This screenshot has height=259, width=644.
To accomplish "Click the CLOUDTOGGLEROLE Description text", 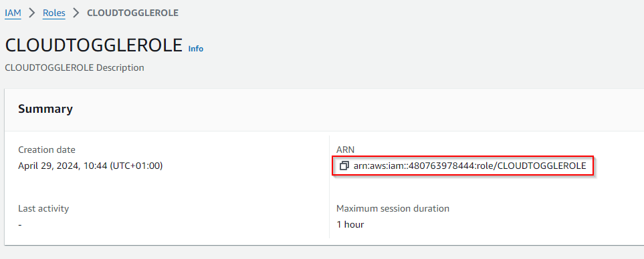I will (74, 67).
